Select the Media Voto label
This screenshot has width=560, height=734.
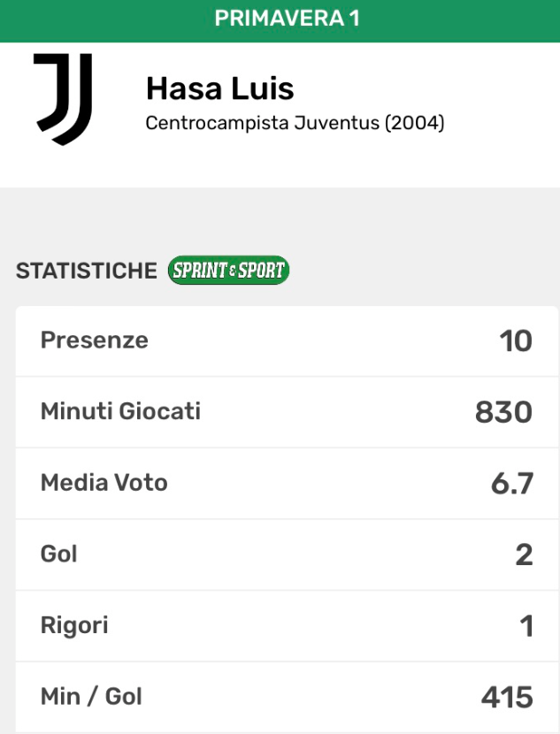[x=104, y=483]
